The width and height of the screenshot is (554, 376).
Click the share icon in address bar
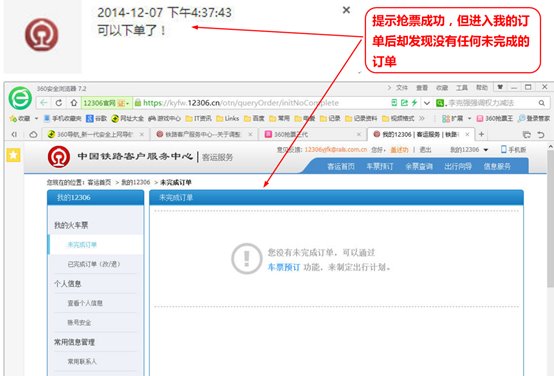pos(404,103)
